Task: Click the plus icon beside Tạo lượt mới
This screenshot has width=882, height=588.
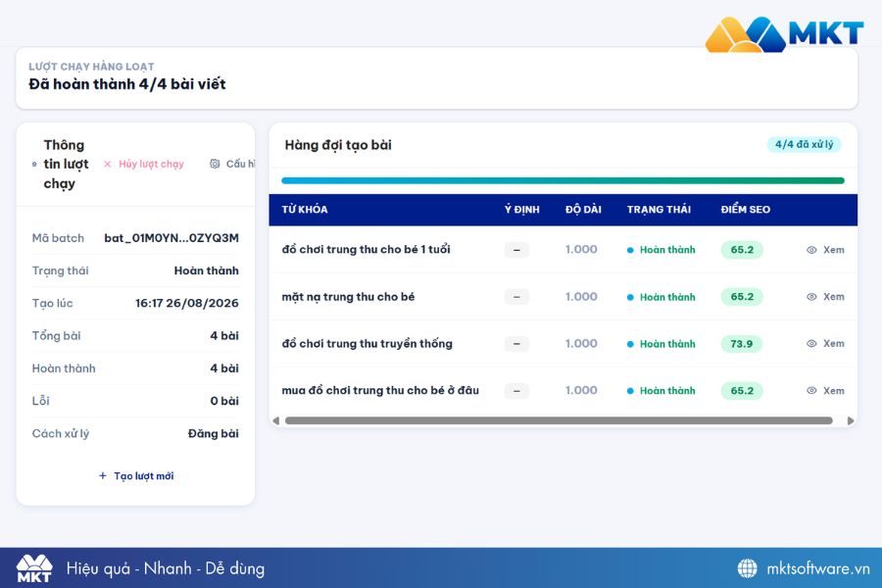Action: click(102, 475)
